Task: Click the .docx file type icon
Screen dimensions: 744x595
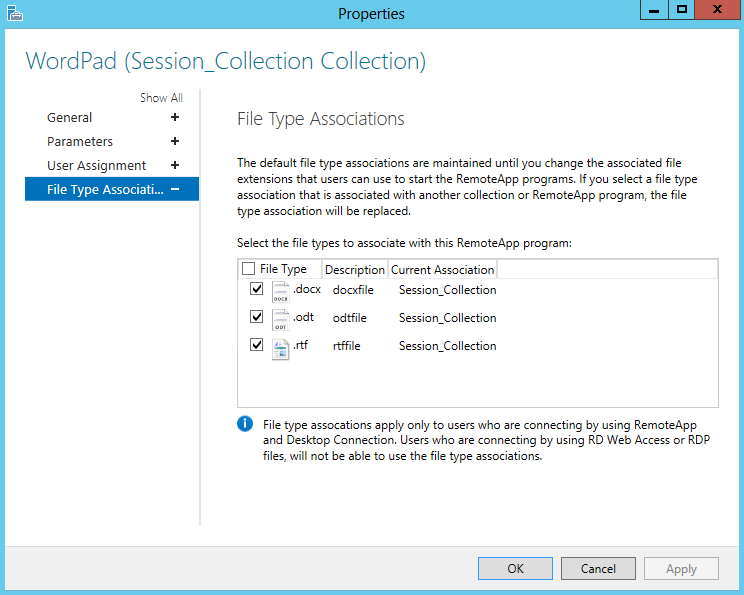Action: pos(280,291)
